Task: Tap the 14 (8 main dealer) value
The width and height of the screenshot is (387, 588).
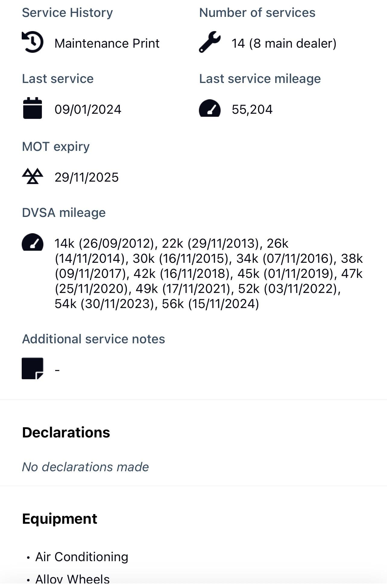Action: tap(284, 43)
